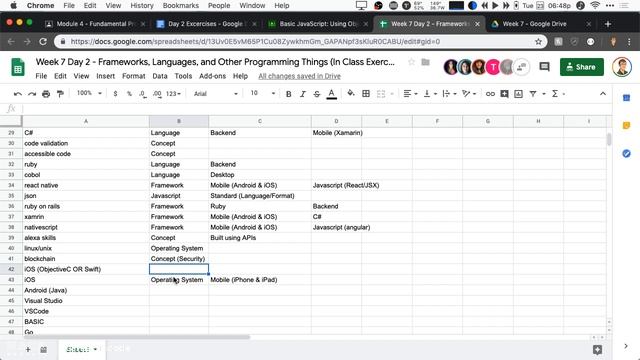Click the filter icon
The image size is (640, 360).
[533, 94]
